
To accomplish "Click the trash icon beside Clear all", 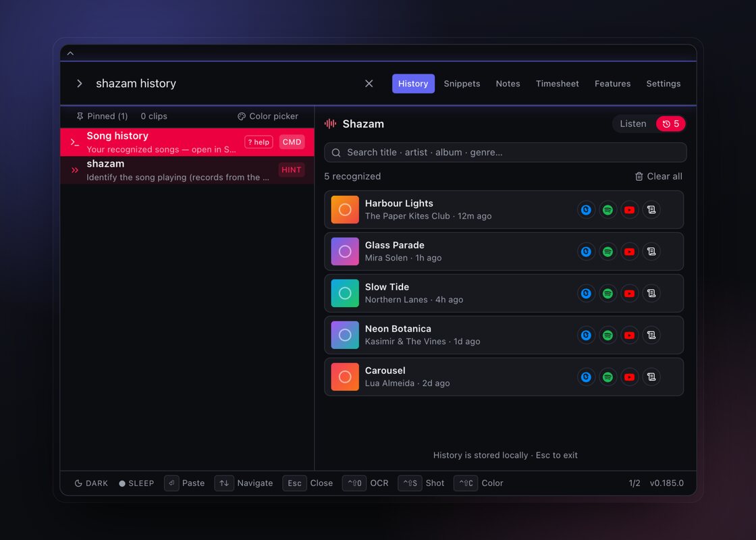I will (639, 176).
